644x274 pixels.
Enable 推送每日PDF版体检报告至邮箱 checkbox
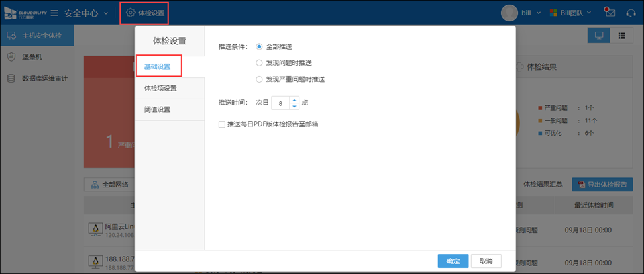tap(222, 124)
